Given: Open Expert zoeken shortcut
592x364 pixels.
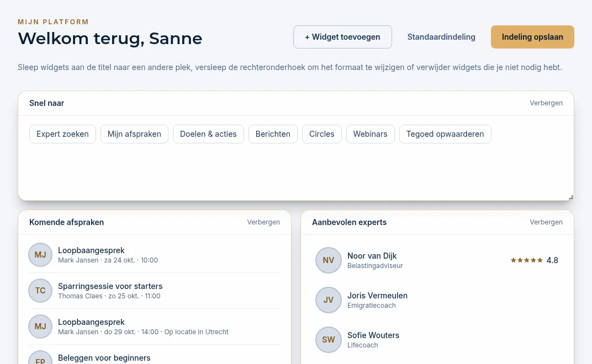Looking at the screenshot, I should pos(62,134).
